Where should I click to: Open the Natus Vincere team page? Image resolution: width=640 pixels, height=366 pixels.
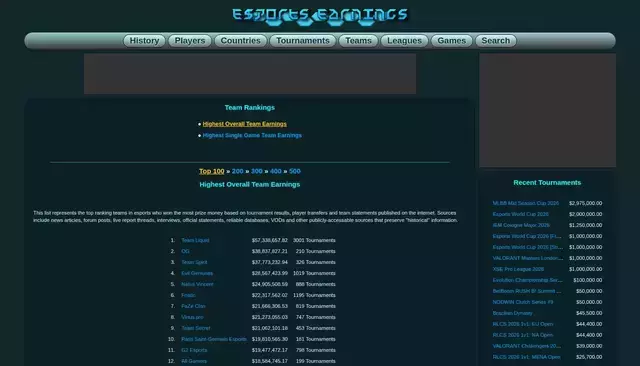[197, 284]
